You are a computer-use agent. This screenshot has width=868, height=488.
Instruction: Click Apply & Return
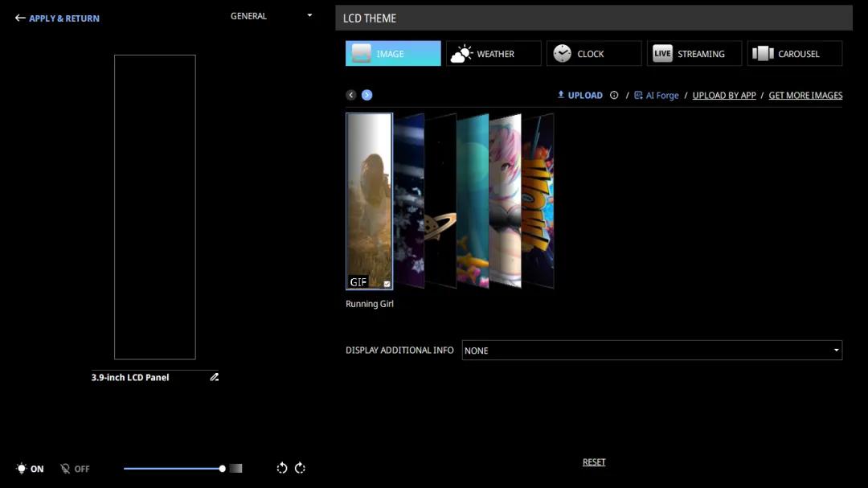(x=57, y=18)
